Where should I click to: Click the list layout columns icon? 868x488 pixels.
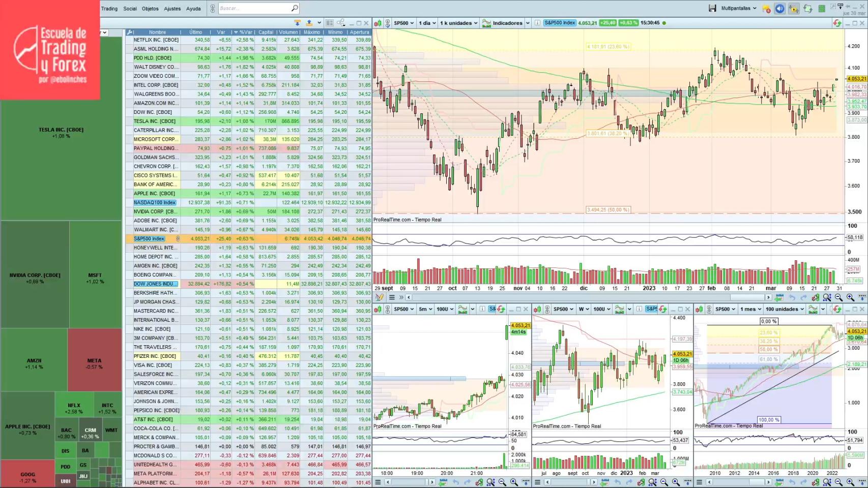[329, 23]
